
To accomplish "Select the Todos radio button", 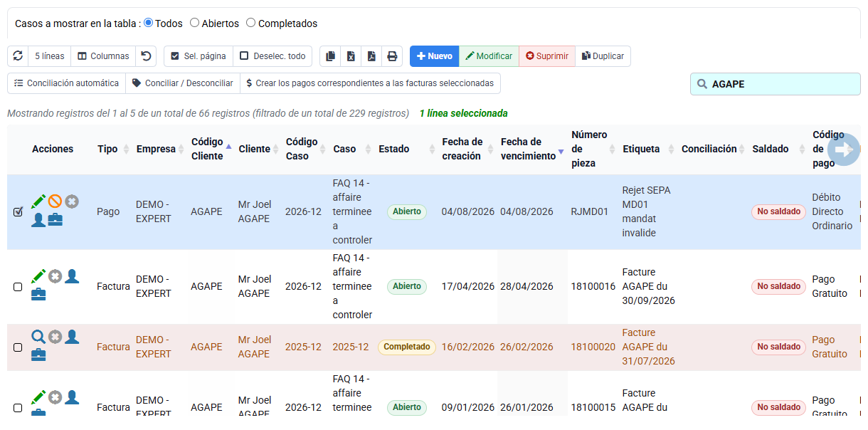I will [149, 23].
